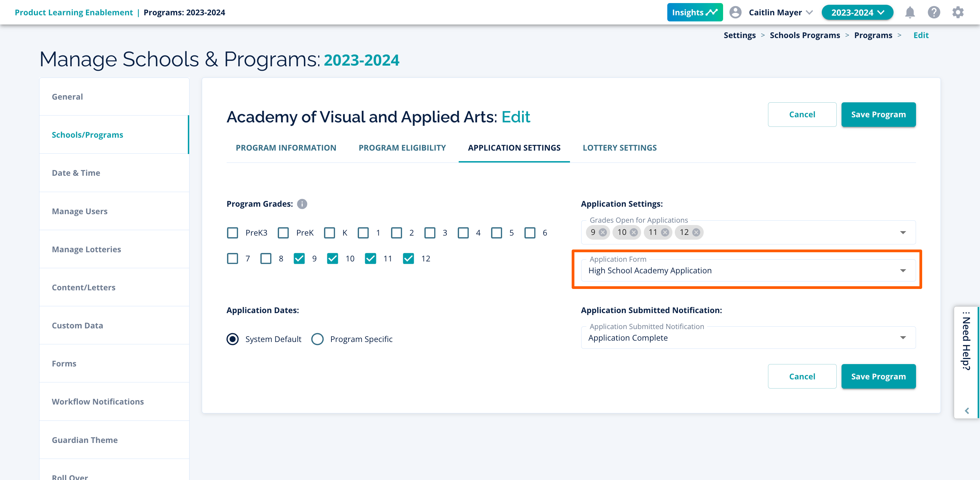Click the Program Grades info icon

(302, 204)
